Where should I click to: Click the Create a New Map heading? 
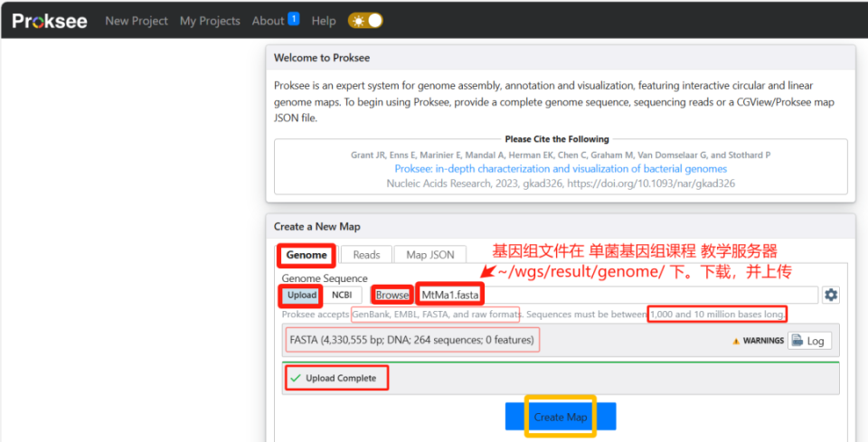click(x=317, y=226)
